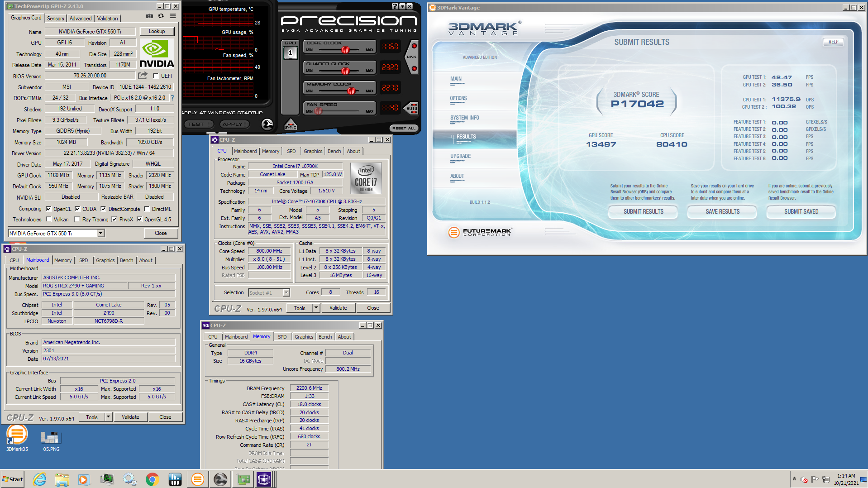This screenshot has width=868, height=488.
Task: Click the BIOS export share icon in GPU-Z
Action: pos(143,76)
